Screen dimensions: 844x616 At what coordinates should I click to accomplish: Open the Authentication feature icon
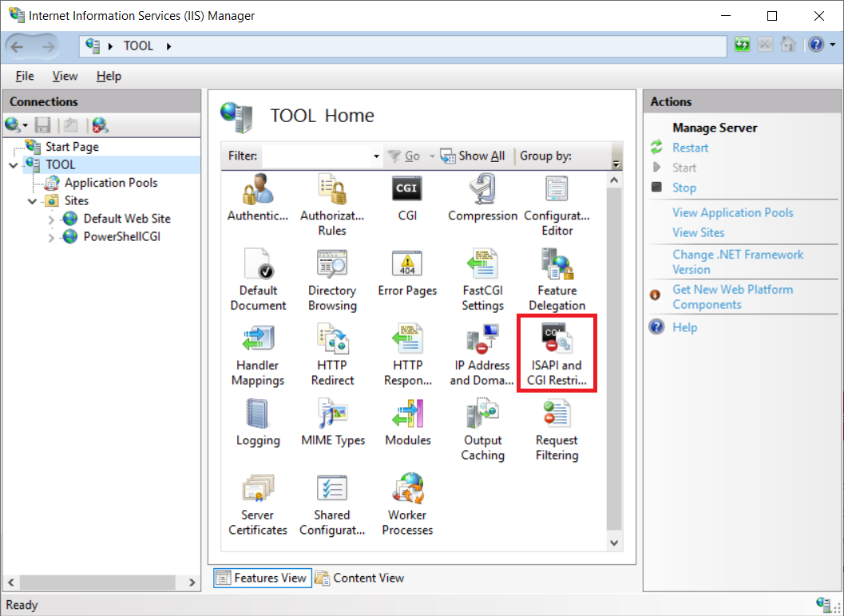(258, 197)
